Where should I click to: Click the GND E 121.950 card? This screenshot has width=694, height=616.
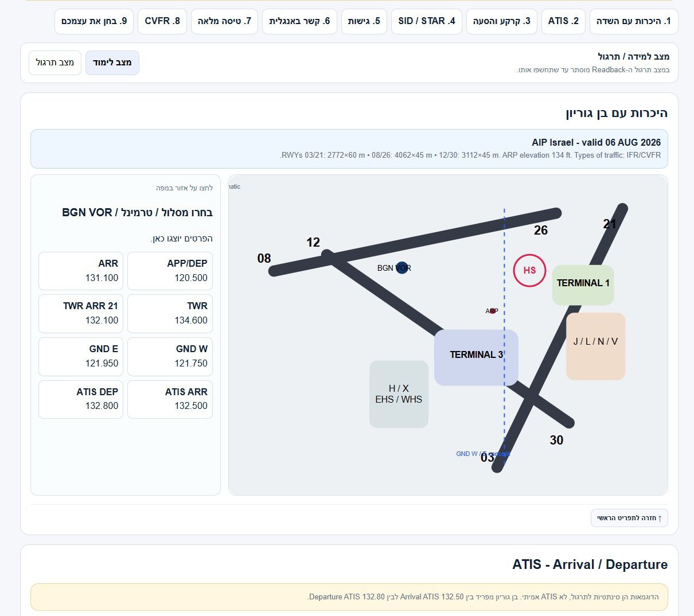tap(81, 356)
